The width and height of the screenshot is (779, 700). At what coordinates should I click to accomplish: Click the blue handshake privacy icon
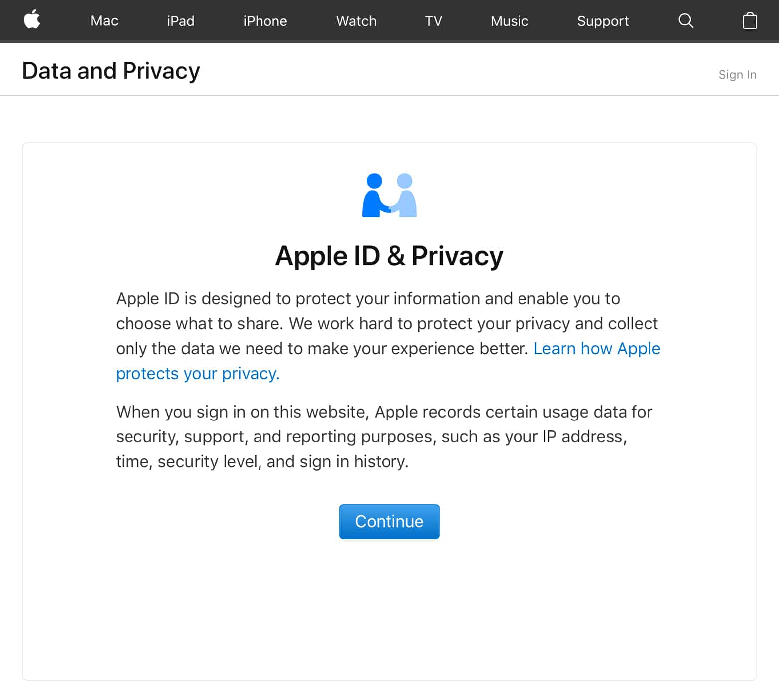(x=389, y=195)
